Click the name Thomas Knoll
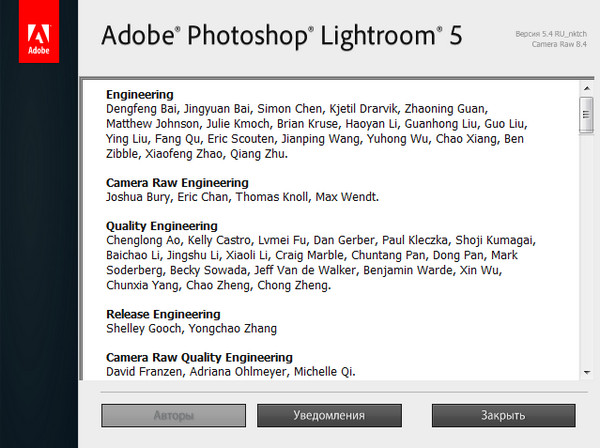 (272, 197)
